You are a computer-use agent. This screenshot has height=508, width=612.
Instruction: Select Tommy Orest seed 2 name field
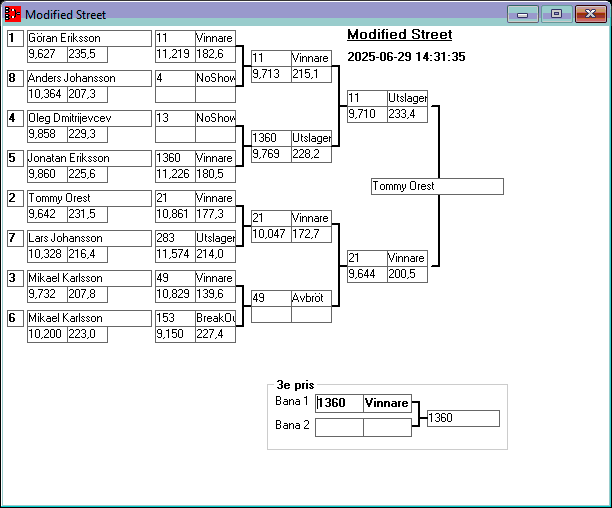[89, 198]
